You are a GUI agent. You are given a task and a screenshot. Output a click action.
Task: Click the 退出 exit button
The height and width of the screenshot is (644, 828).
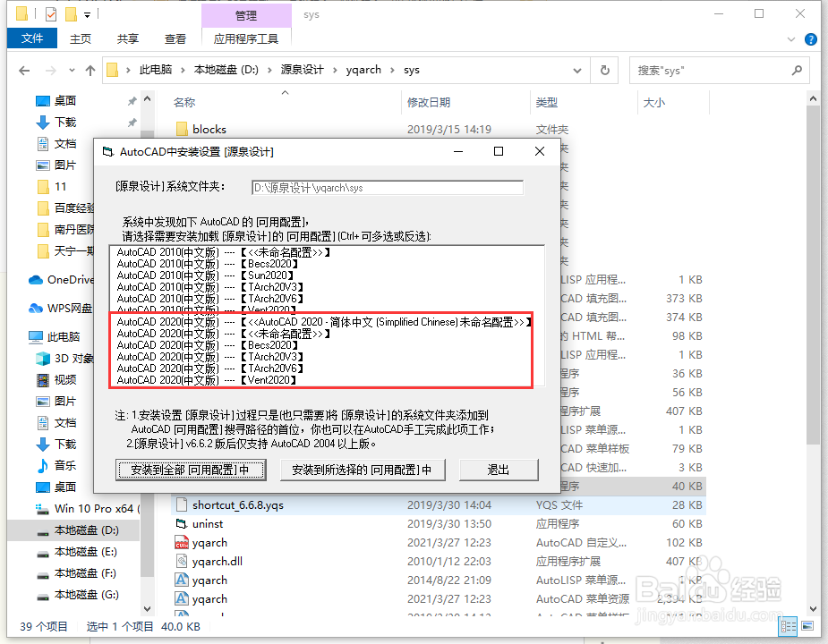click(499, 470)
